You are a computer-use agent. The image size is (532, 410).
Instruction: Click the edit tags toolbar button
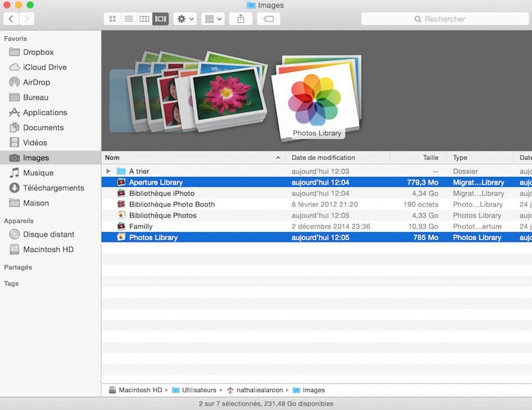(x=268, y=19)
